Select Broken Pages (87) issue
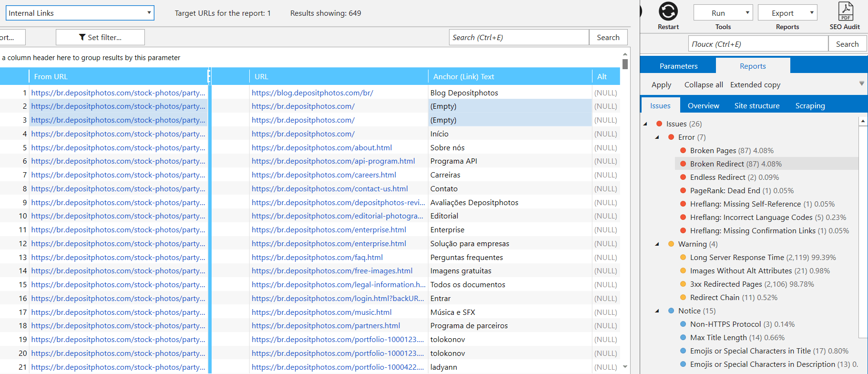Screen dimensions: 868x374 tap(732, 150)
